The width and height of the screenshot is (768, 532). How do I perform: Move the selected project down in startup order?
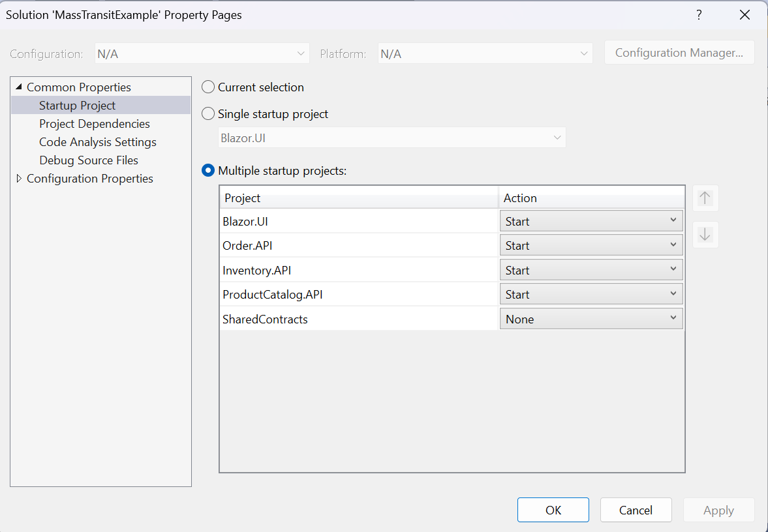[705, 235]
